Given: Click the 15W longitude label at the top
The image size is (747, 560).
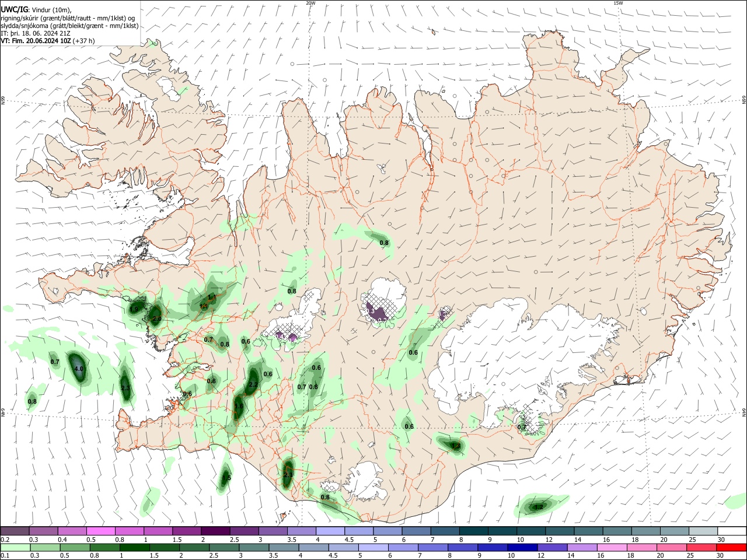Looking at the screenshot, I should 618,3.
